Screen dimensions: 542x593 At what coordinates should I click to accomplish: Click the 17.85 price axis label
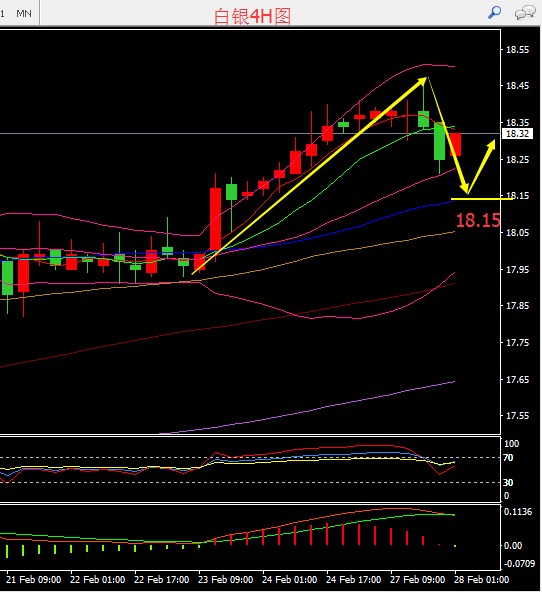point(517,306)
